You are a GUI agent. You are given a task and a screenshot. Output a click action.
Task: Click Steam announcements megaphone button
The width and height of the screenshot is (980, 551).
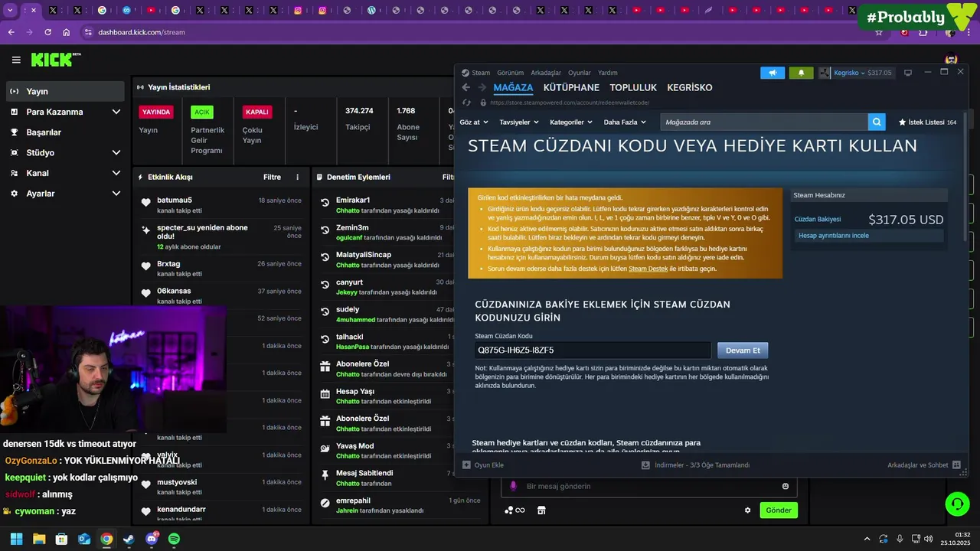click(x=773, y=73)
